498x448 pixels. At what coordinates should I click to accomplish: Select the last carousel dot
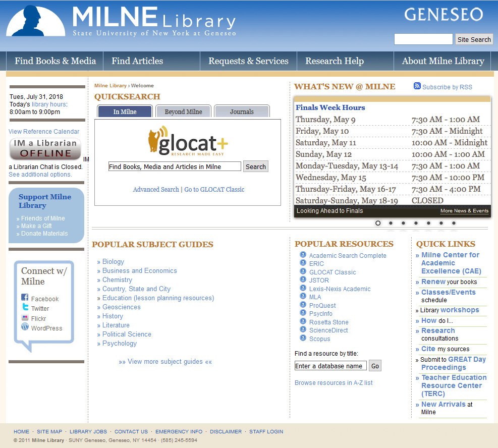pyautogui.click(x=453, y=222)
